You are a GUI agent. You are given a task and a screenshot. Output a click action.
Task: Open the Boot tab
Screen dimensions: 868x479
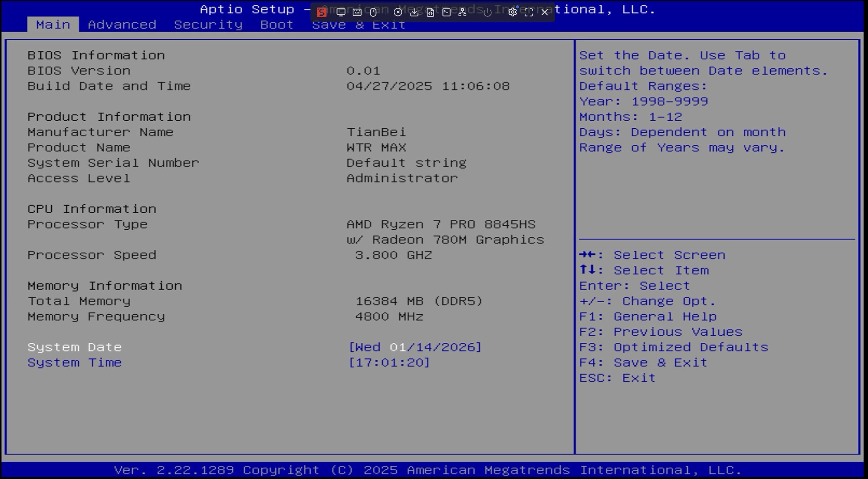(276, 25)
